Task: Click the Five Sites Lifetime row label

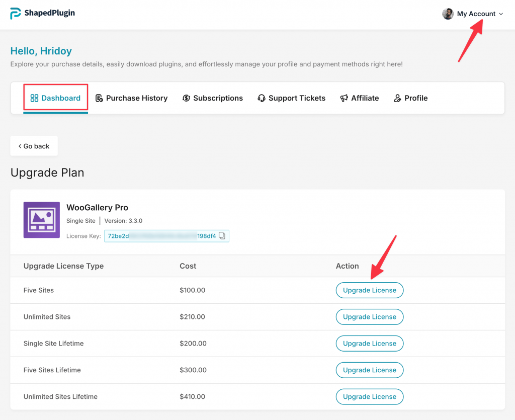Action: click(52, 370)
